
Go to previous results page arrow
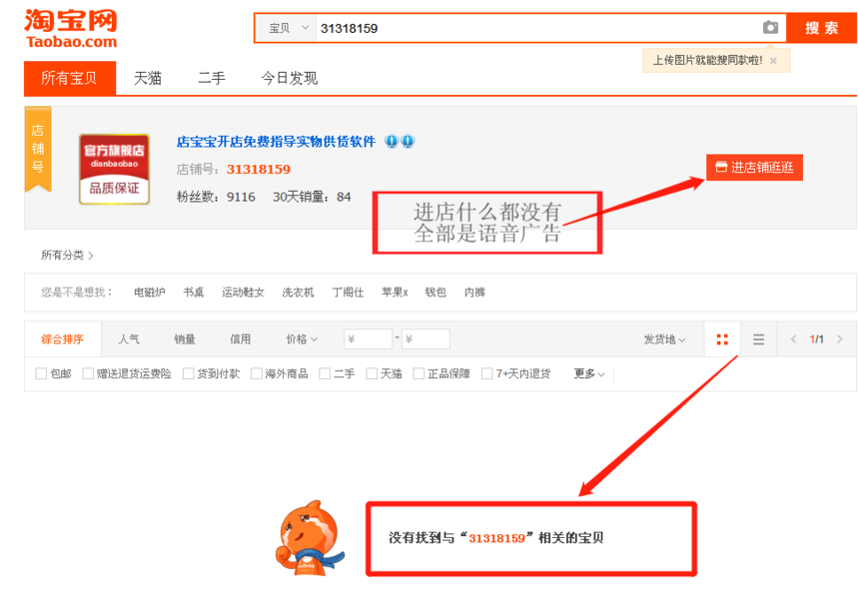793,339
